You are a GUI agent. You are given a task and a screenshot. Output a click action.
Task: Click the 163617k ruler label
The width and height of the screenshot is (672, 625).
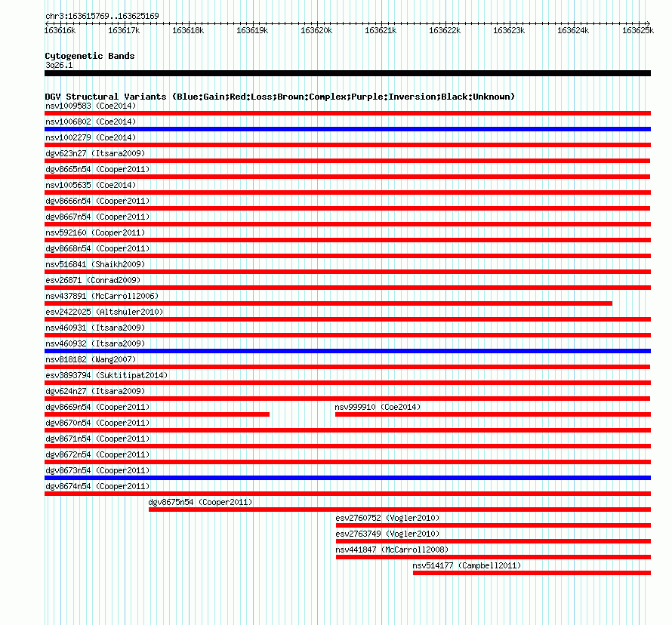tap(124, 30)
